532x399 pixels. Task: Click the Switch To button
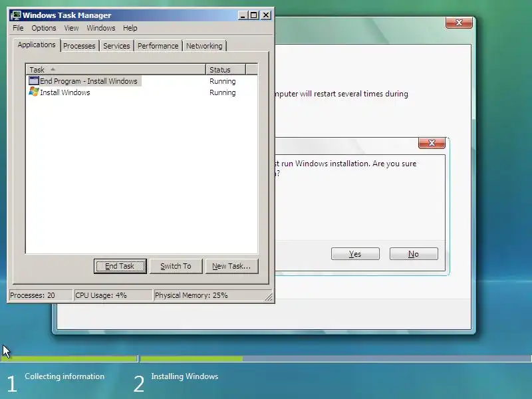pos(176,266)
